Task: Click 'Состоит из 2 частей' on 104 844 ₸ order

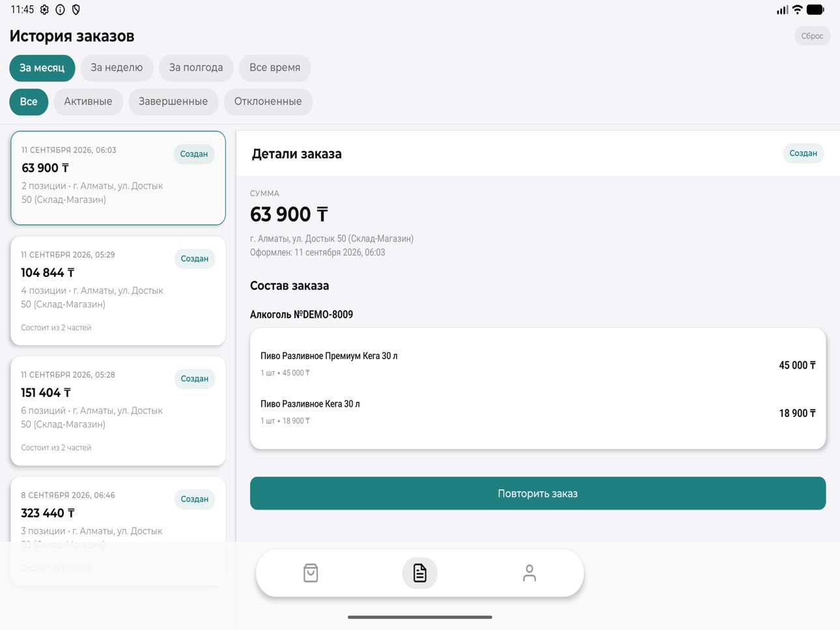Action: point(56,328)
